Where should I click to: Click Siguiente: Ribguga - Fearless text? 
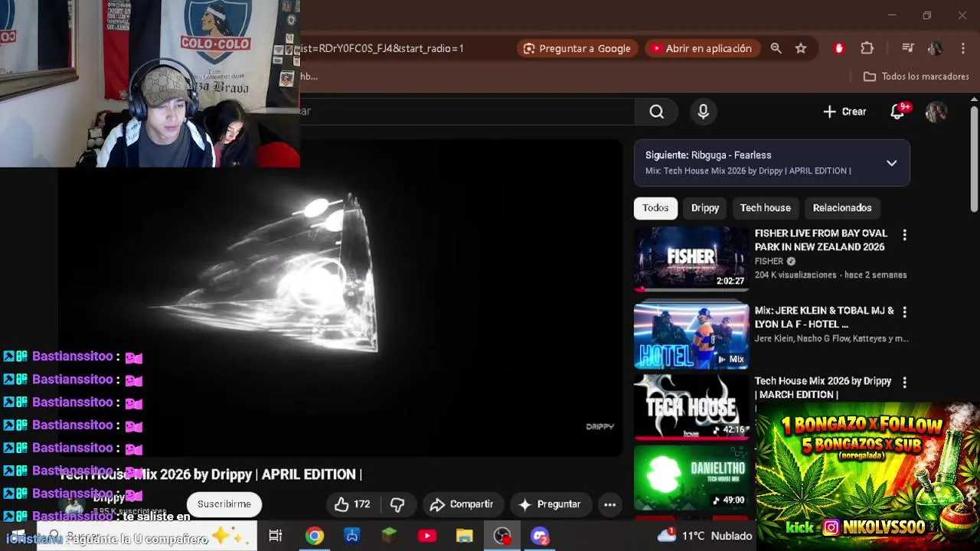[x=708, y=155]
